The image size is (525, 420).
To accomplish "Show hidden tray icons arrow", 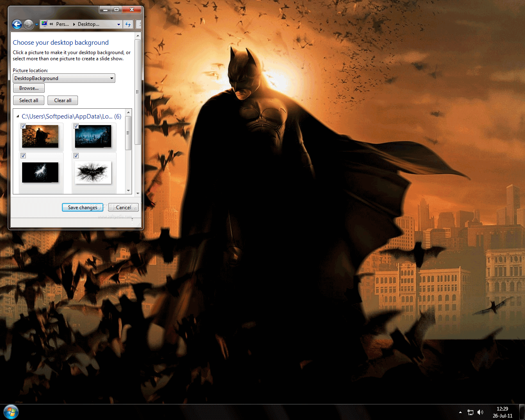I will [460, 412].
